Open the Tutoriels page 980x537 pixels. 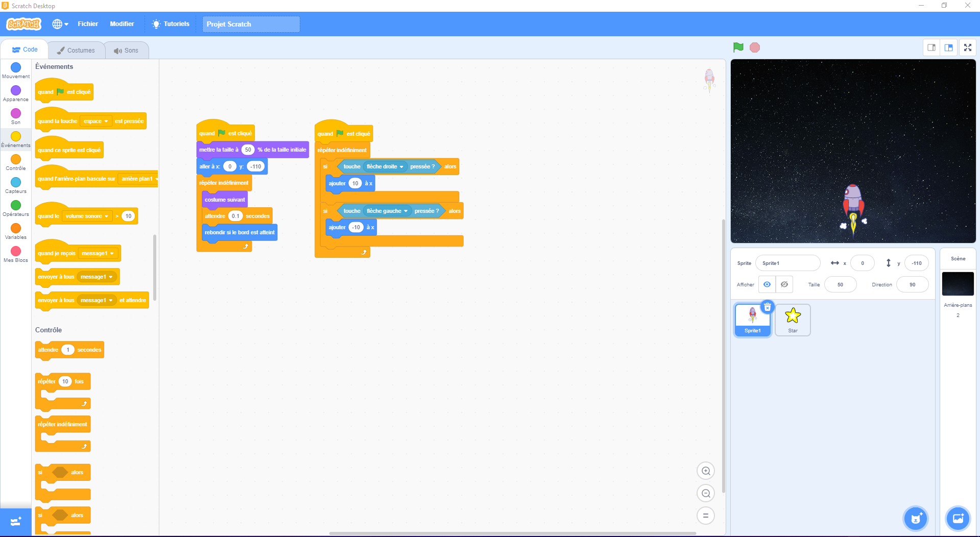[x=171, y=24]
